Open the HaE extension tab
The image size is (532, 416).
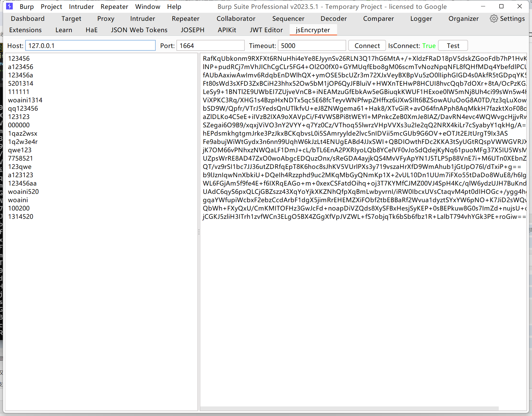[91, 30]
